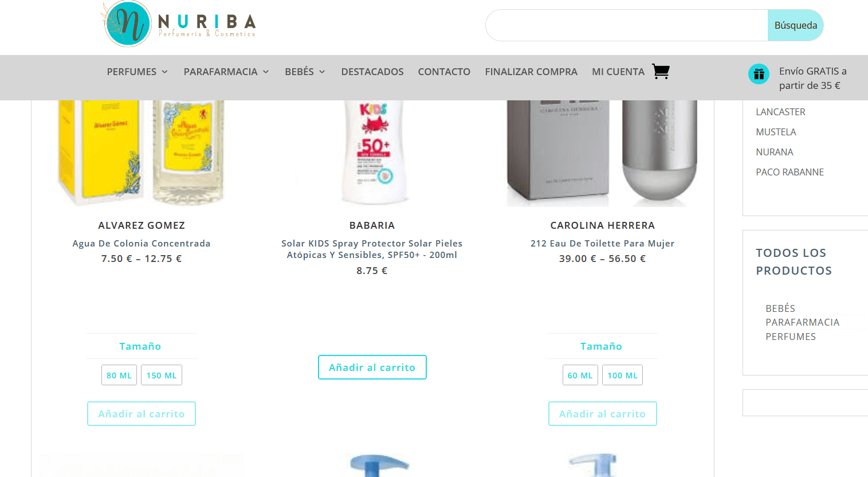This screenshot has height=477, width=868.
Task: Click the Nuriba logo
Action: (x=179, y=24)
